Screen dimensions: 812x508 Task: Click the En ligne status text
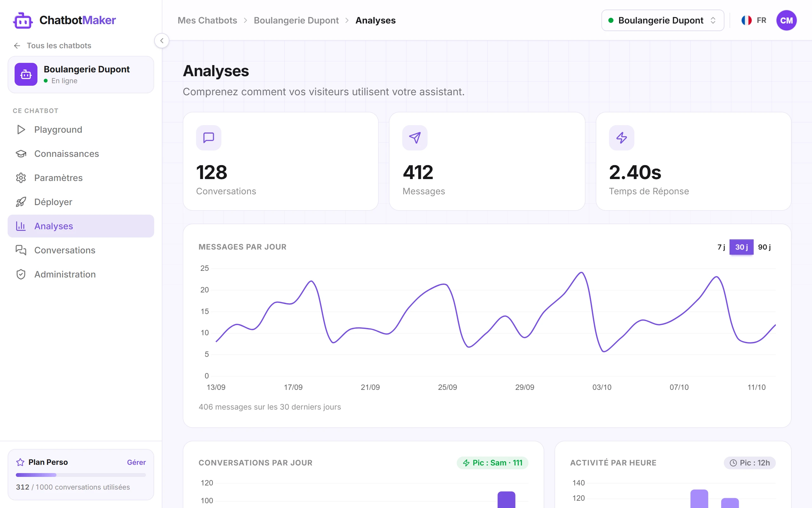click(x=64, y=81)
